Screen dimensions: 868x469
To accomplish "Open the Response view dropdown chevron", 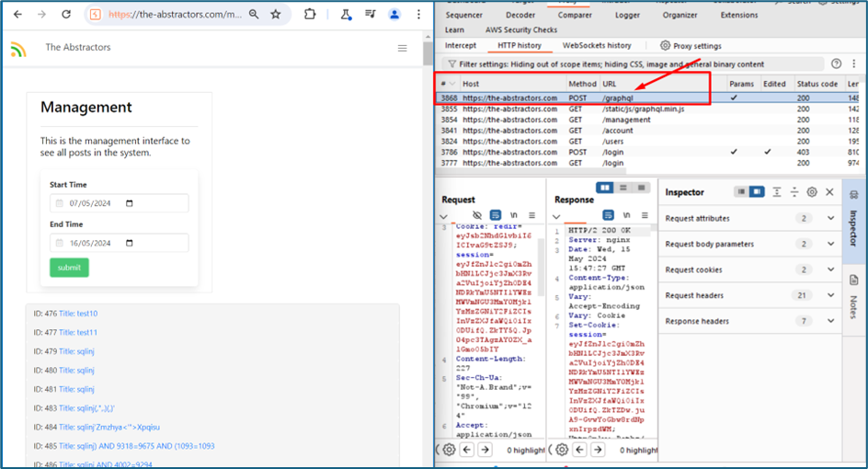I will pos(556,216).
